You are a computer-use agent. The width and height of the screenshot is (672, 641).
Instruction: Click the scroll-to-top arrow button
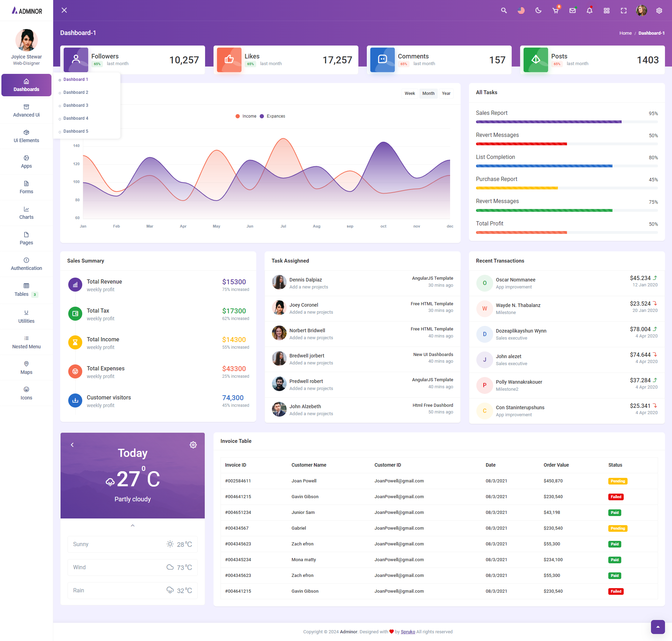[658, 627]
